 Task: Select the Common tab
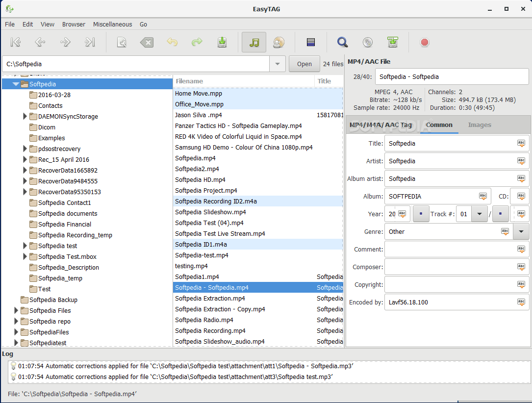click(439, 125)
